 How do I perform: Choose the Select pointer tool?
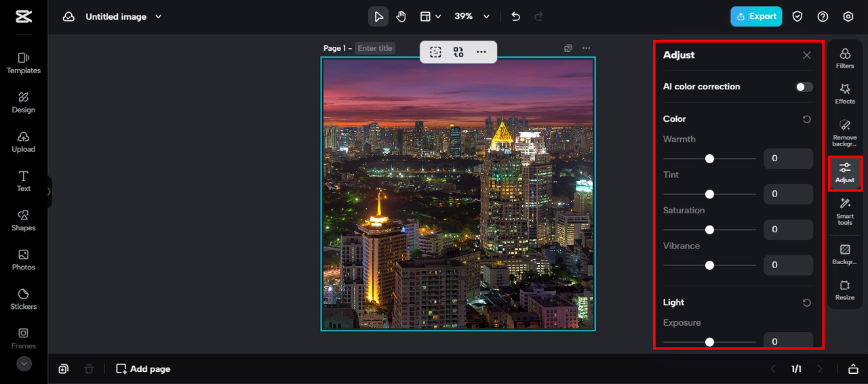[378, 17]
